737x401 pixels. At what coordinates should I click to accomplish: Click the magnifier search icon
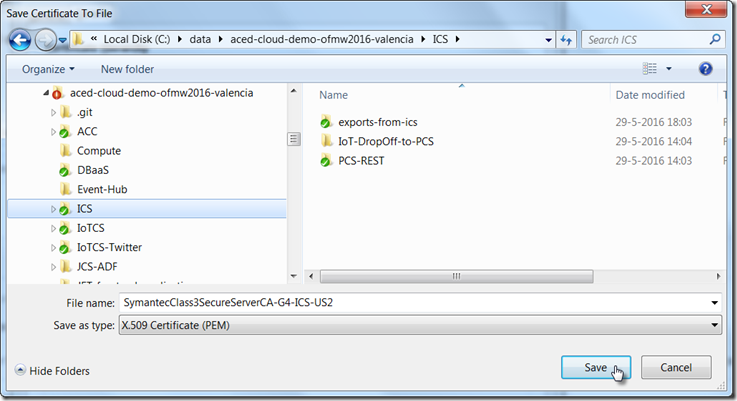pos(715,39)
